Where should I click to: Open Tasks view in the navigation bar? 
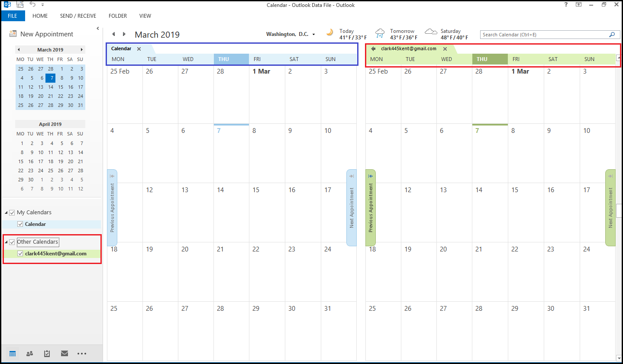pyautogui.click(x=47, y=354)
